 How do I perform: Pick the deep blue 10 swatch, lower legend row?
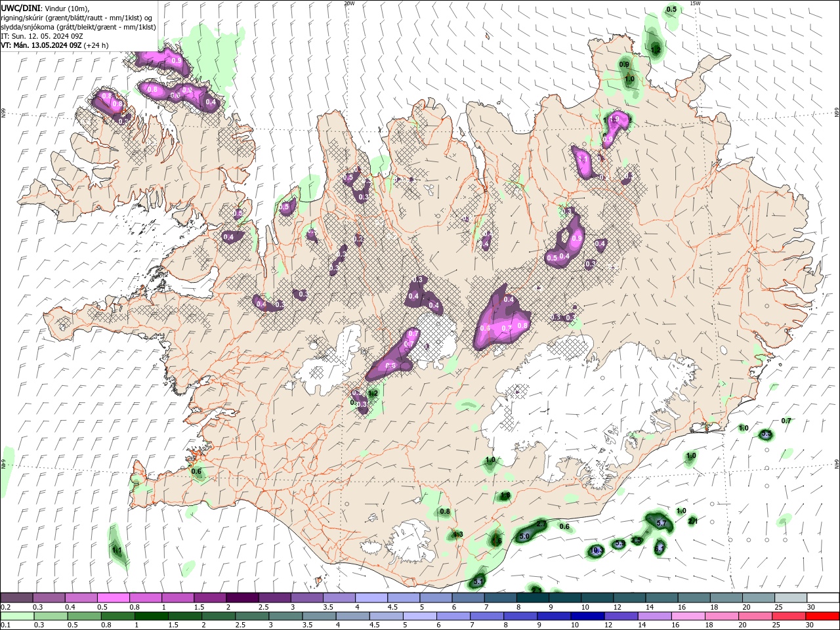click(x=588, y=616)
